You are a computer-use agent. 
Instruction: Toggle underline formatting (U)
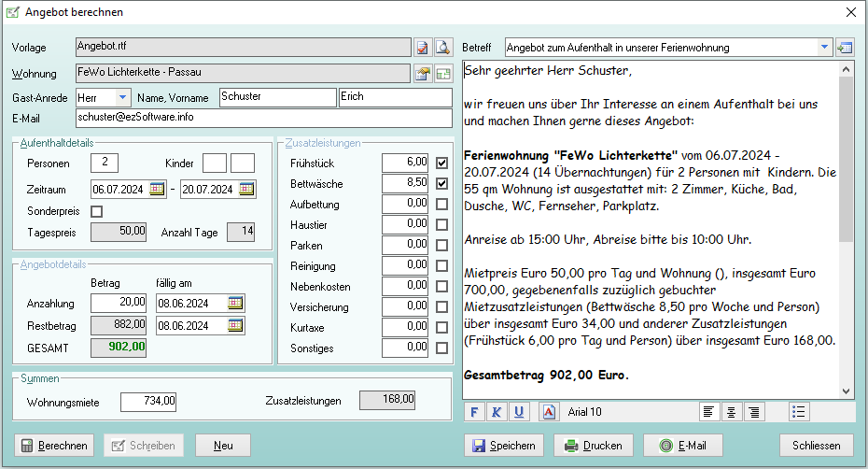[519, 412]
